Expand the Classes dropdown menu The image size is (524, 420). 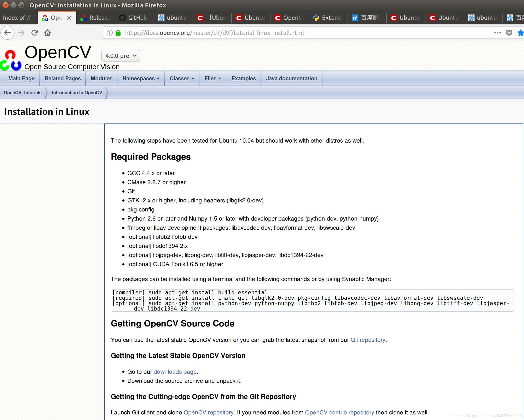click(x=181, y=78)
